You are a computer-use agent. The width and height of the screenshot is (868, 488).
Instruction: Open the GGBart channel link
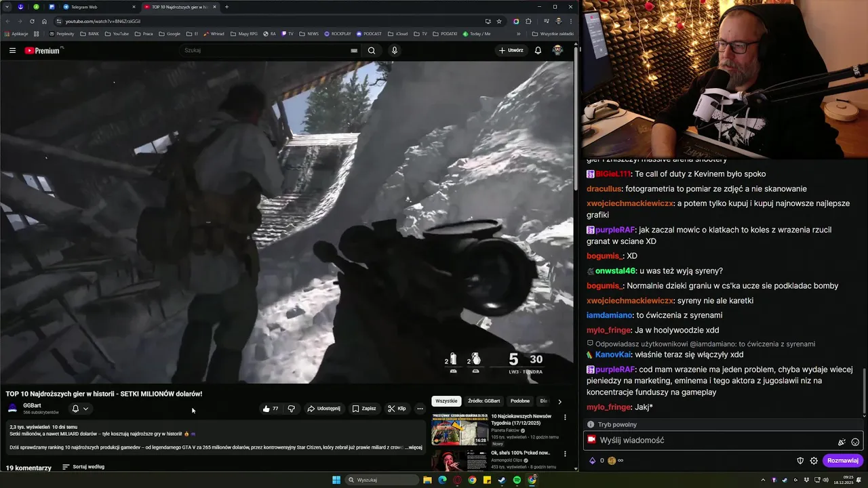coord(32,405)
